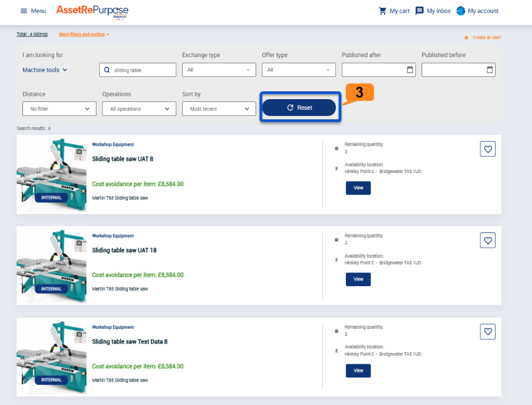532x405 pixels.
Task: Collapse More filters and sorting
Action: pos(84,34)
